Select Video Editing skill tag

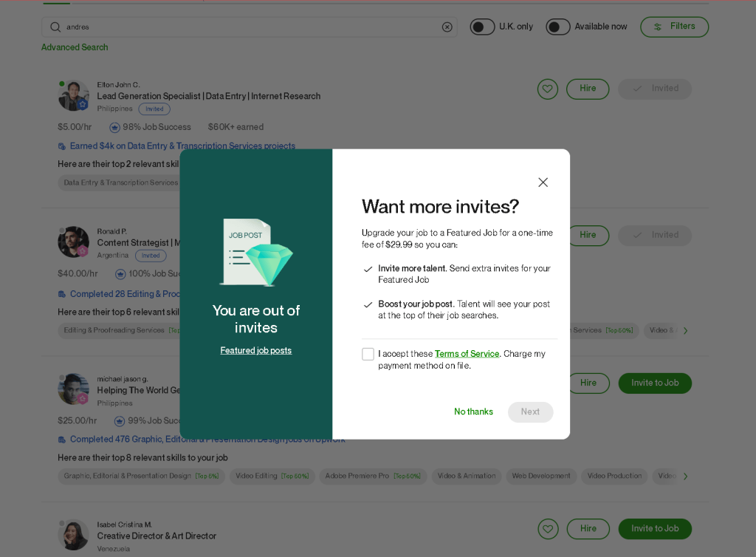[x=272, y=476]
